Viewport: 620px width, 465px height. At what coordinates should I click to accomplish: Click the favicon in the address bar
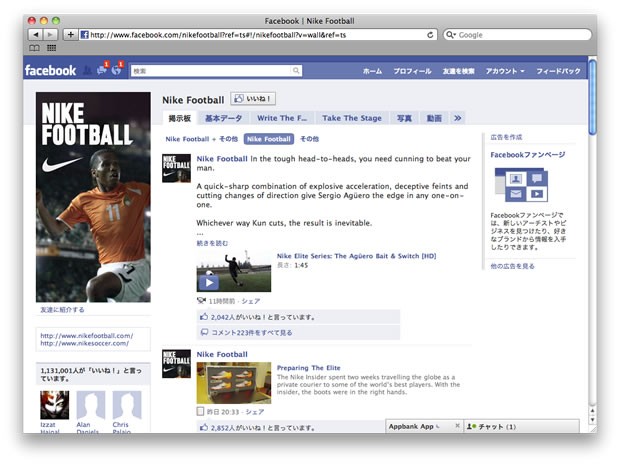click(x=84, y=35)
